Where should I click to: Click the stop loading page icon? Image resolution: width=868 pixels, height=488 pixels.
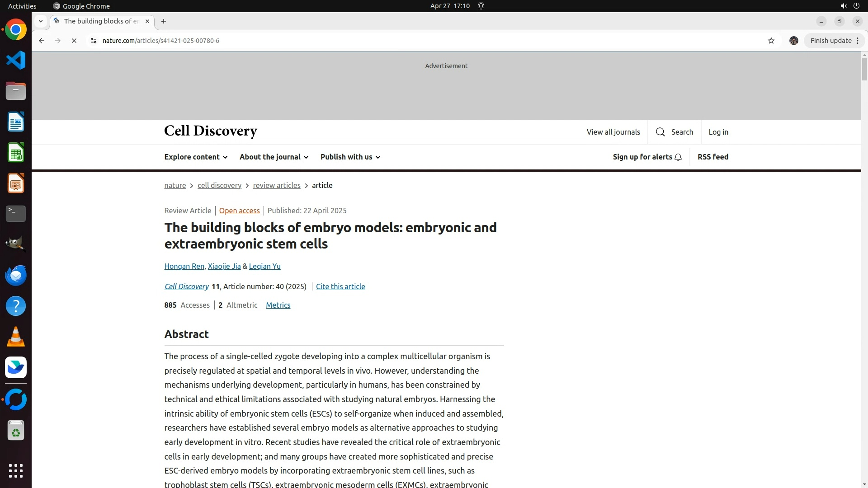coord(74,41)
